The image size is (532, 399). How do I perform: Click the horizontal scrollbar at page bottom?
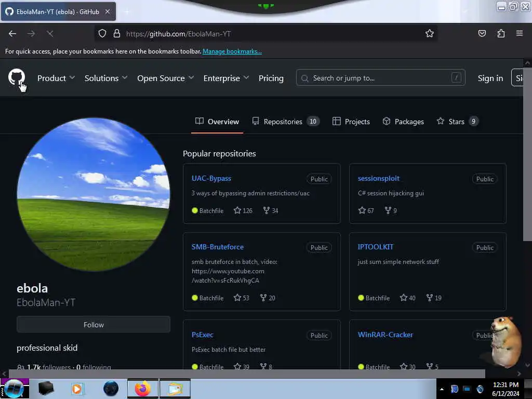coord(246,374)
